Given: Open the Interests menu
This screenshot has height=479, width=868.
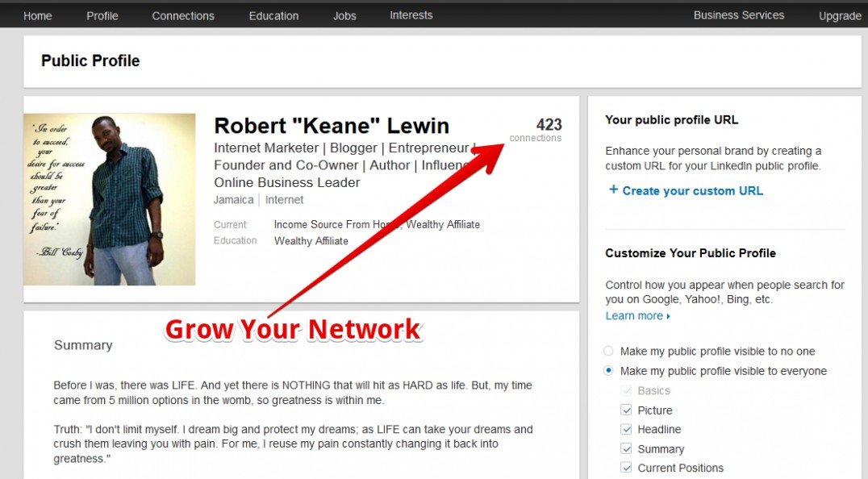Looking at the screenshot, I should coord(411,15).
